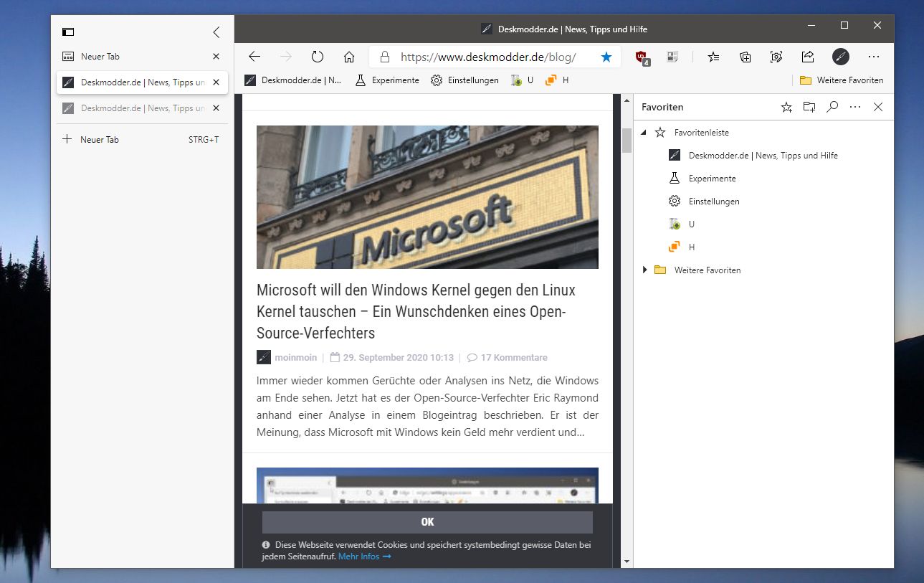924x583 pixels.
Task: Open the Windows Kernel article headline
Action: (x=416, y=312)
